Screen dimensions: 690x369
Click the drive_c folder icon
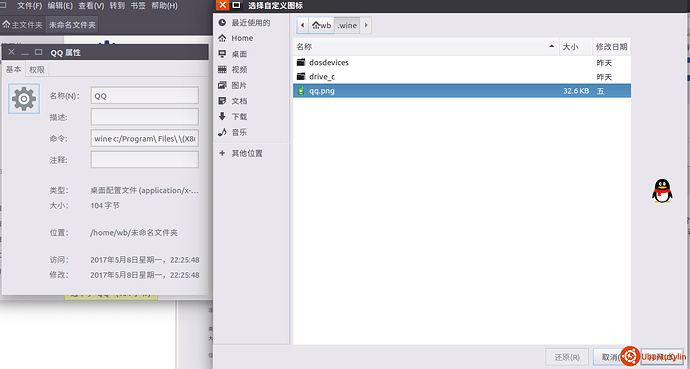pos(301,77)
